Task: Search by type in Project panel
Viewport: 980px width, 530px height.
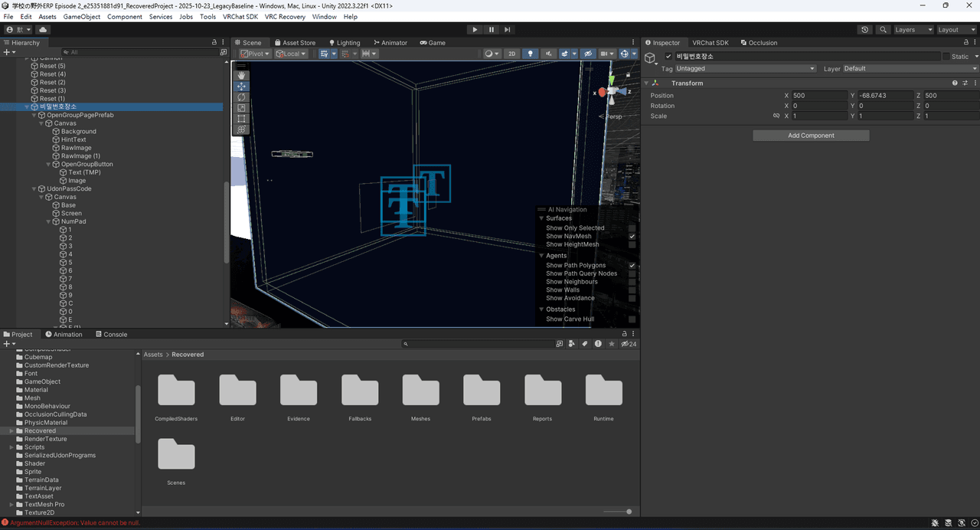Action: [571, 344]
